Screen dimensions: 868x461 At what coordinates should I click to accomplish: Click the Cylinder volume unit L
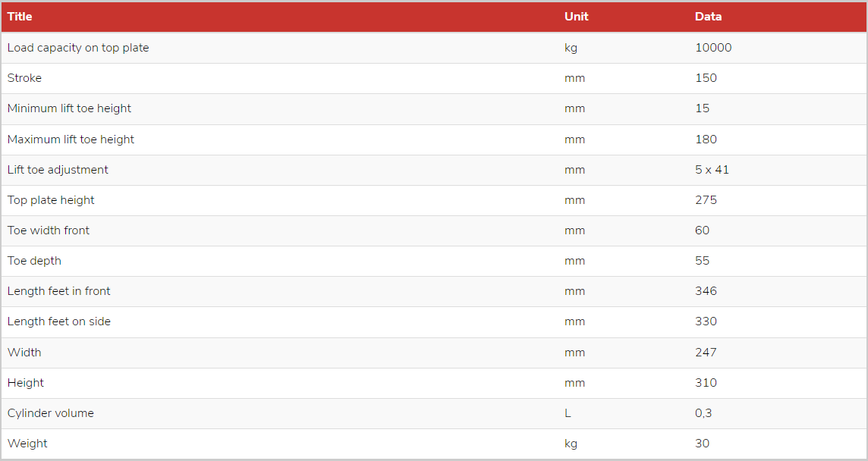568,413
